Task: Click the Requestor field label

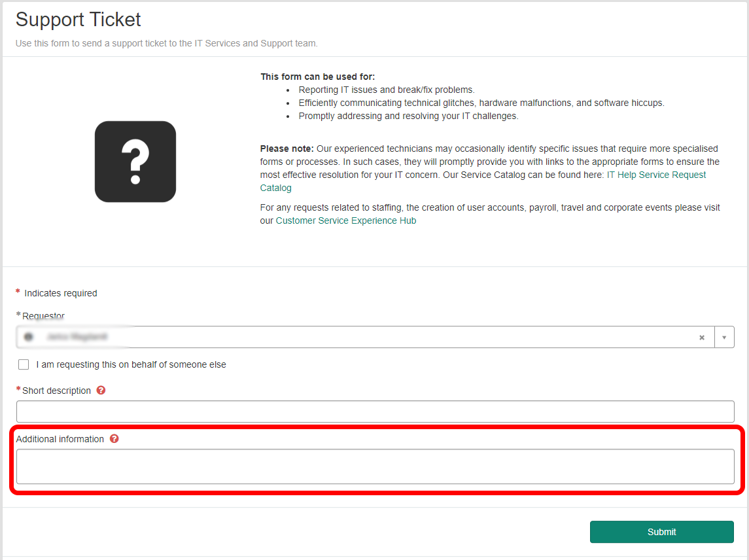Action: point(43,316)
